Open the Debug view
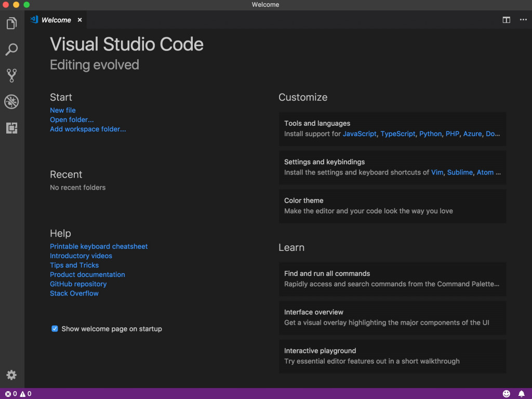Viewport: 532px width, 399px height. click(11, 101)
